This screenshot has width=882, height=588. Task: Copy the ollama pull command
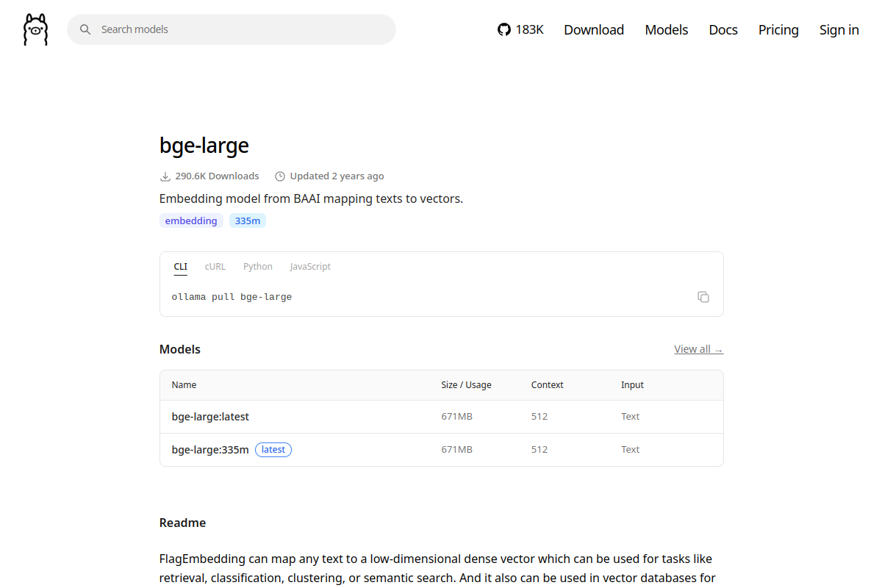[703, 297]
